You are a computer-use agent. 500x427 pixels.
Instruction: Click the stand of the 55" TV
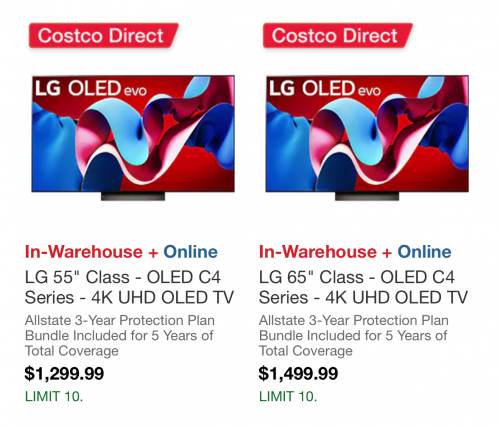point(133,196)
